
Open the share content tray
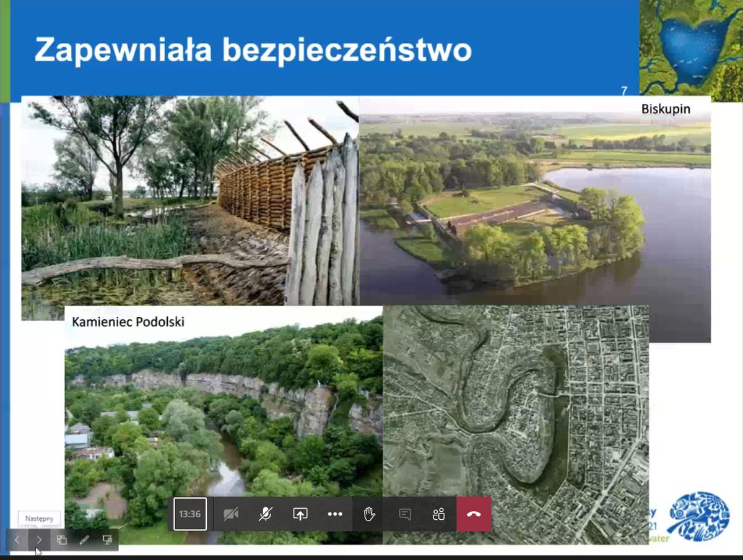pos(300,514)
